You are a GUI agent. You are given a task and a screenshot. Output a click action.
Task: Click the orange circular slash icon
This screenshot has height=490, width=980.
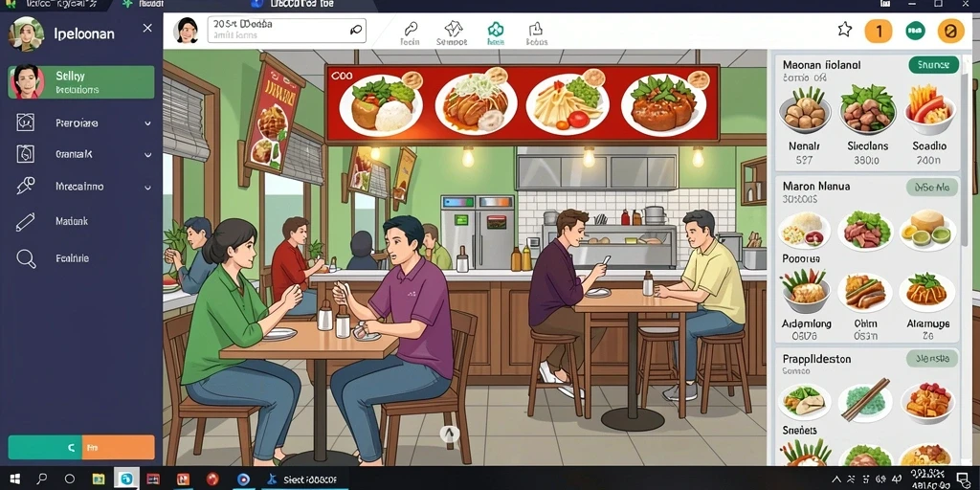[x=950, y=31]
